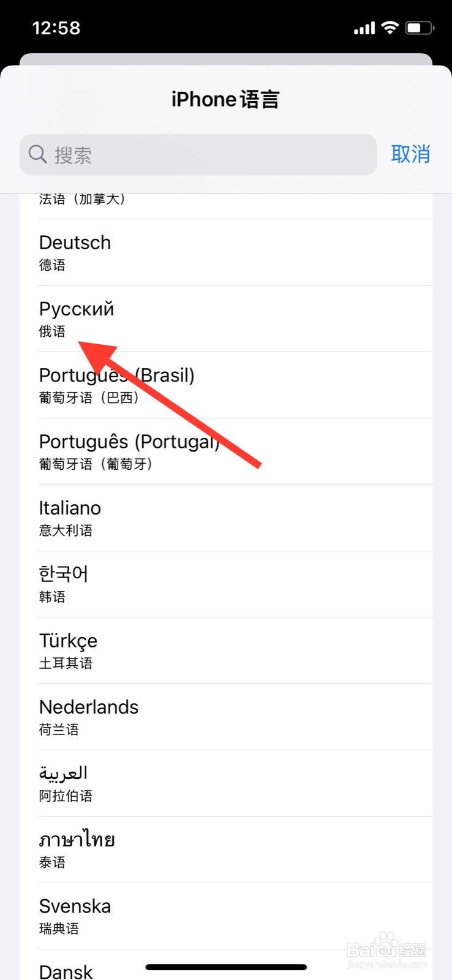Tap the battery status icon

point(420,28)
